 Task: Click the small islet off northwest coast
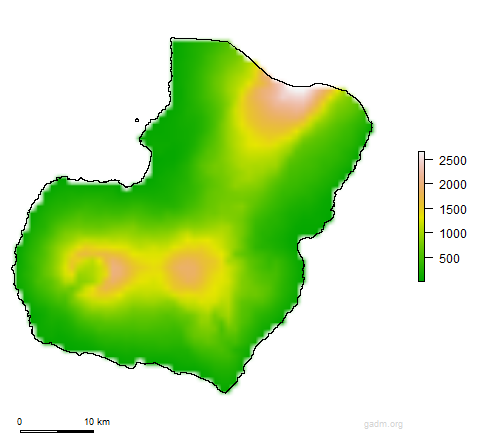(137, 120)
